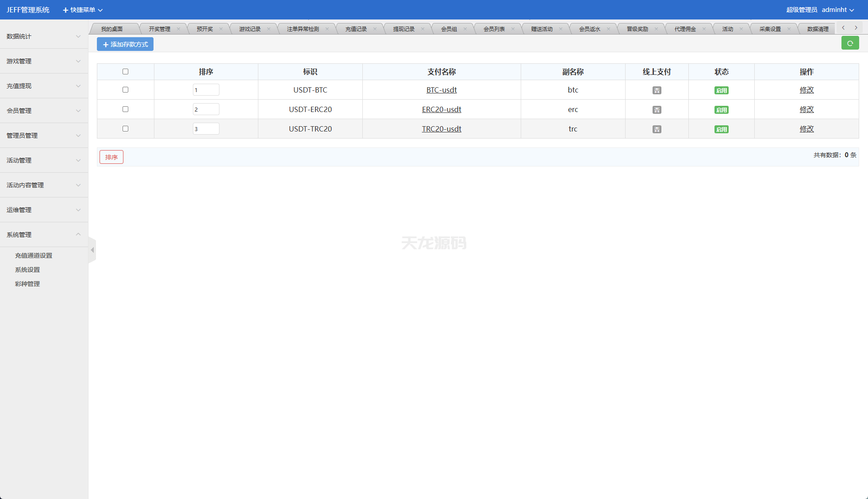Viewport: 868px width, 499px height.
Task: Check the USDT-ERC20 row checkbox
Action: (x=125, y=109)
